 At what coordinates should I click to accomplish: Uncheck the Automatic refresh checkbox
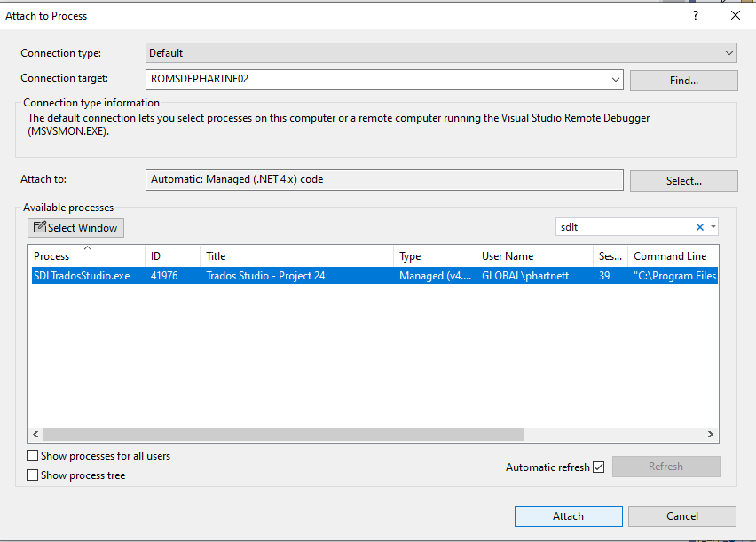(x=598, y=467)
